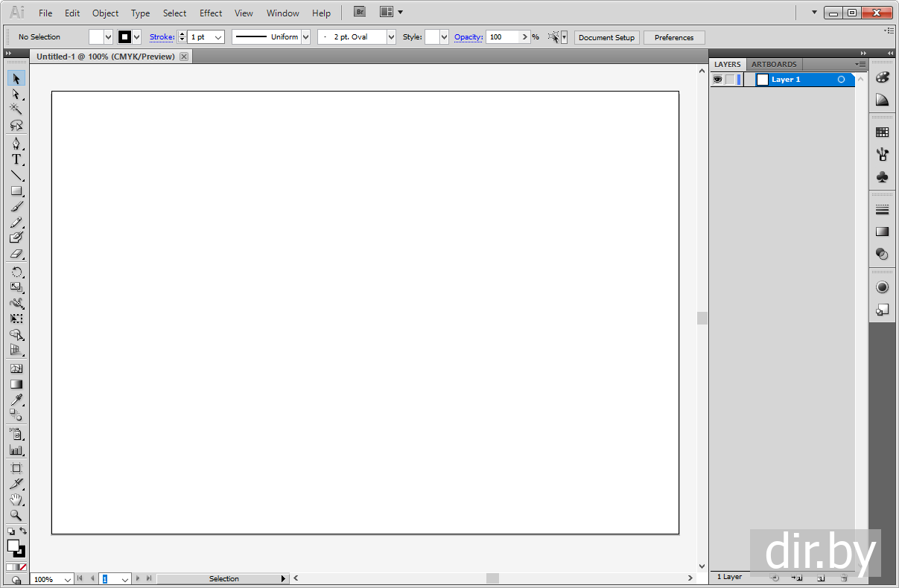Image resolution: width=899 pixels, height=588 pixels.
Task: Toggle lock box for Layer 1
Action: [x=730, y=80]
